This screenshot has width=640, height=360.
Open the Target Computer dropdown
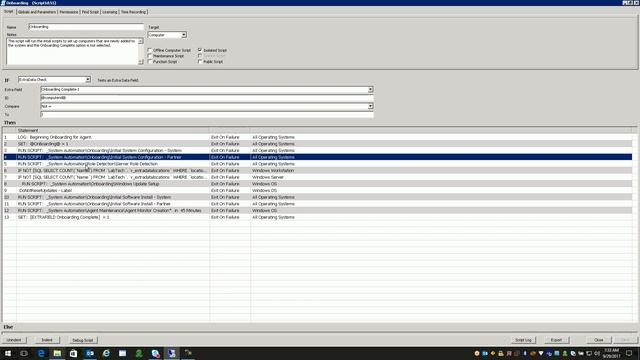[184, 35]
